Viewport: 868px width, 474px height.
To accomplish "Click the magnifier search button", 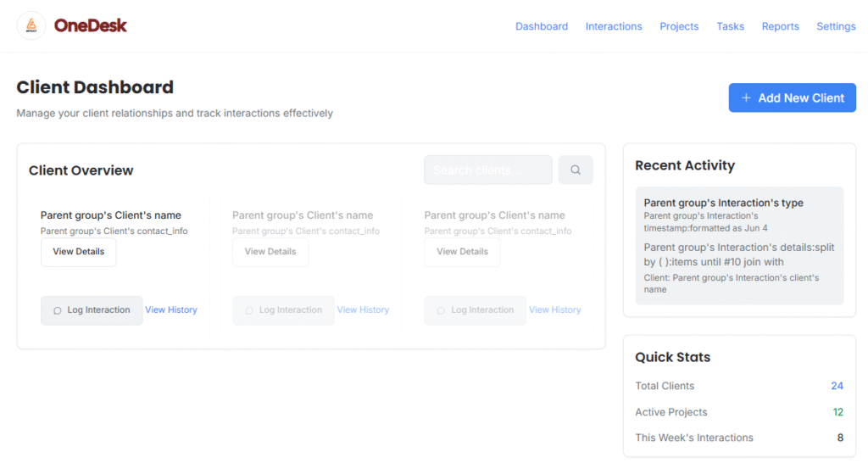I will [x=576, y=170].
